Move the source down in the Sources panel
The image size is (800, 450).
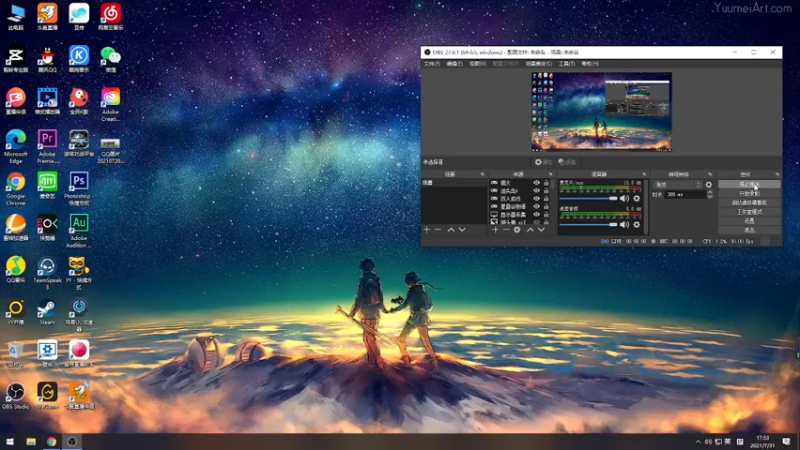541,230
